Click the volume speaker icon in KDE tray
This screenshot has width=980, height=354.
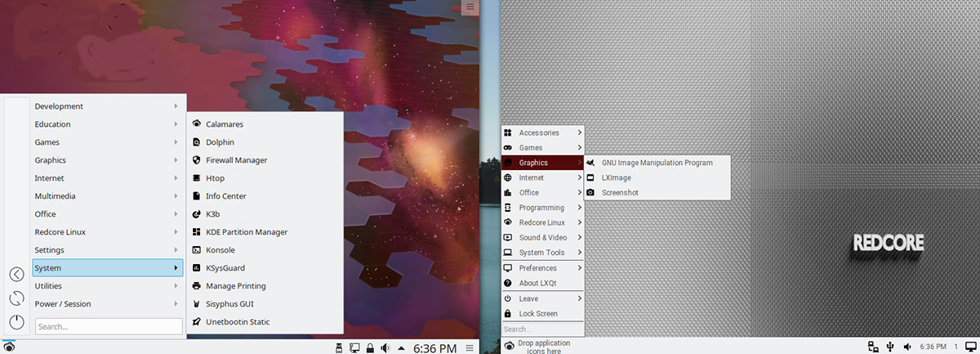[385, 348]
